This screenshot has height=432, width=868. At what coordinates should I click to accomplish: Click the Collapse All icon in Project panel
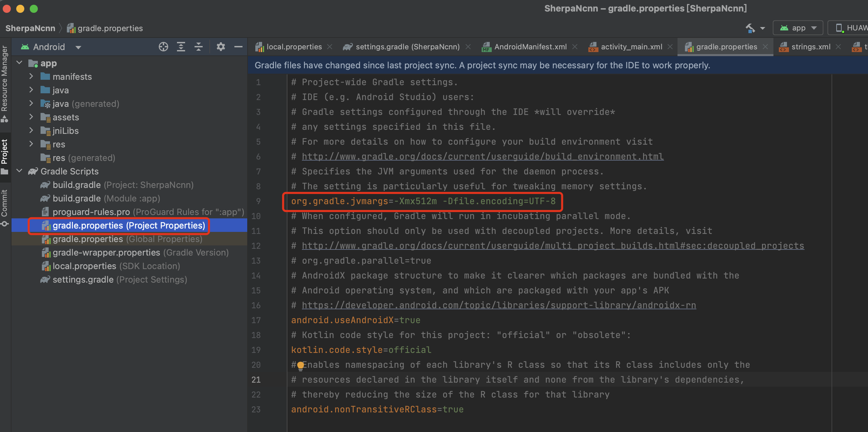point(199,47)
